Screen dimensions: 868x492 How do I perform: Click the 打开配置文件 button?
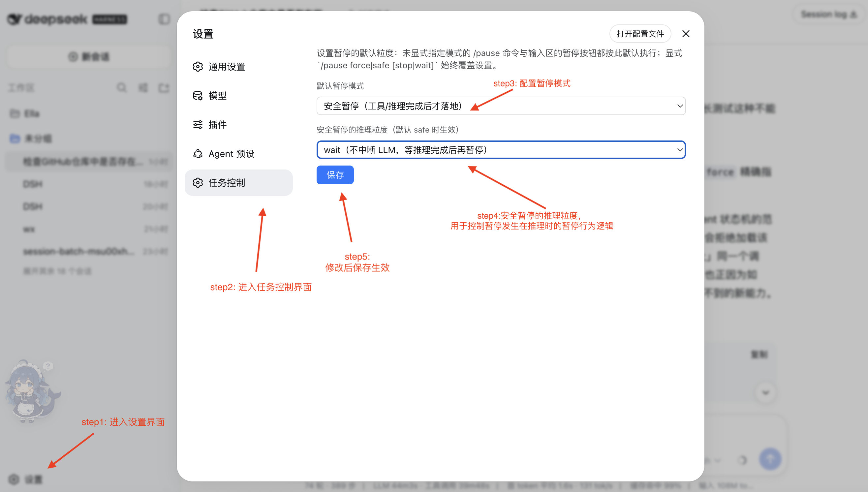[x=640, y=34]
